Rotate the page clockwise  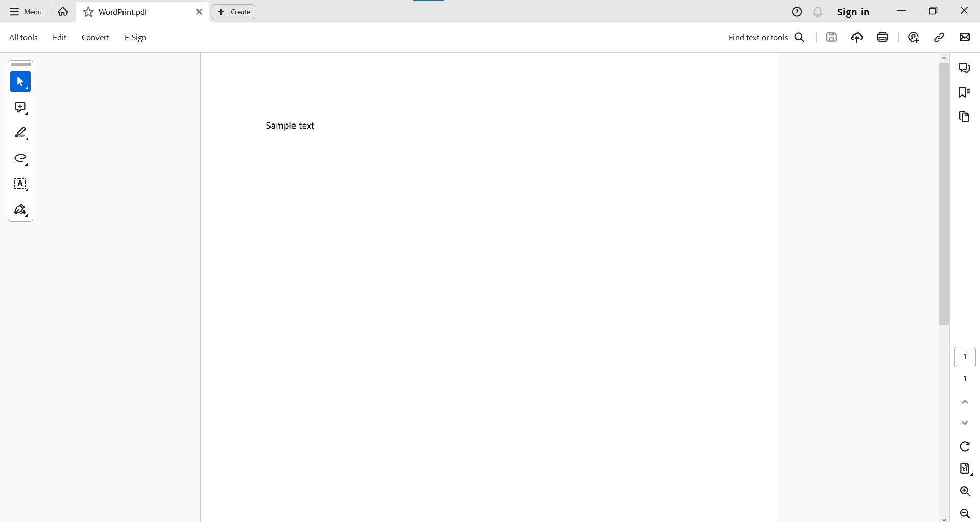coord(965,446)
